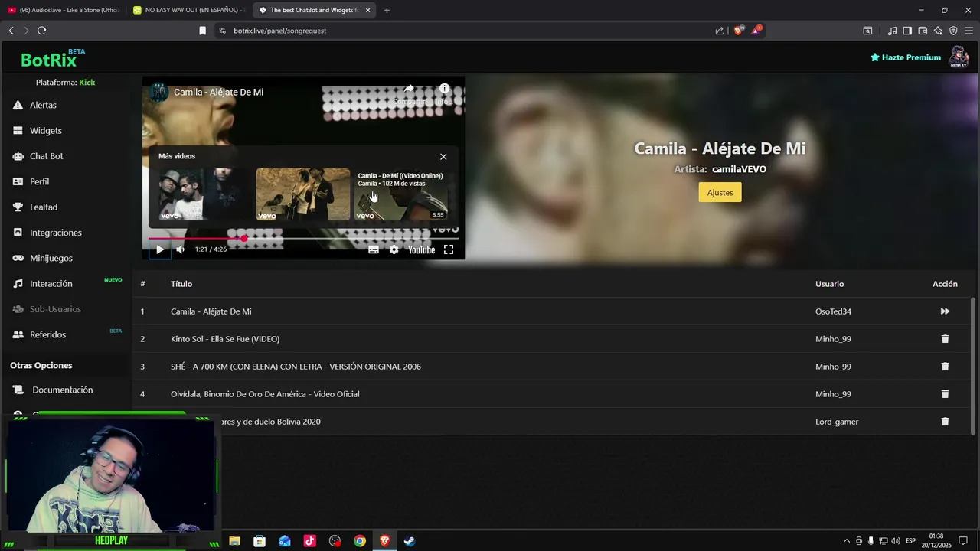This screenshot has height=551, width=980.
Task: Select the second suggested video thumbnail
Action: 302,194
